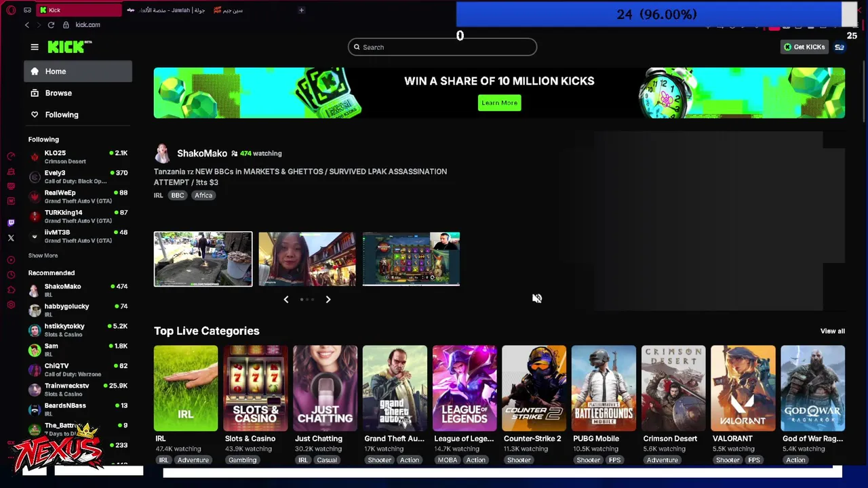Open RealWeEp in Following list
This screenshot has height=488, width=868.
pos(78,197)
